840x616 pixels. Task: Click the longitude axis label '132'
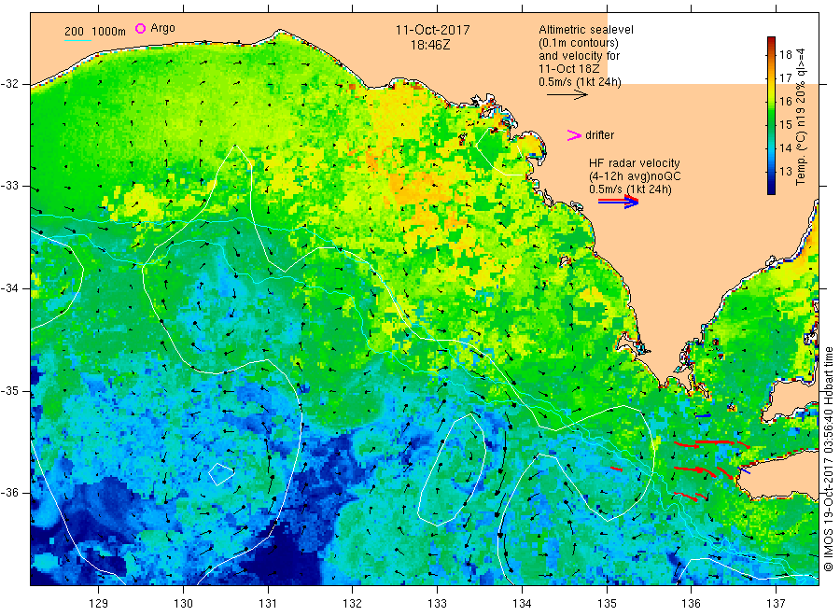pos(353,604)
